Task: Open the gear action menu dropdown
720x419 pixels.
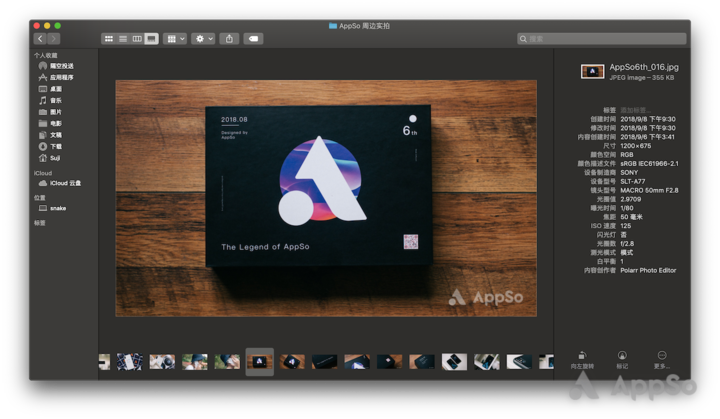Action: click(x=203, y=39)
